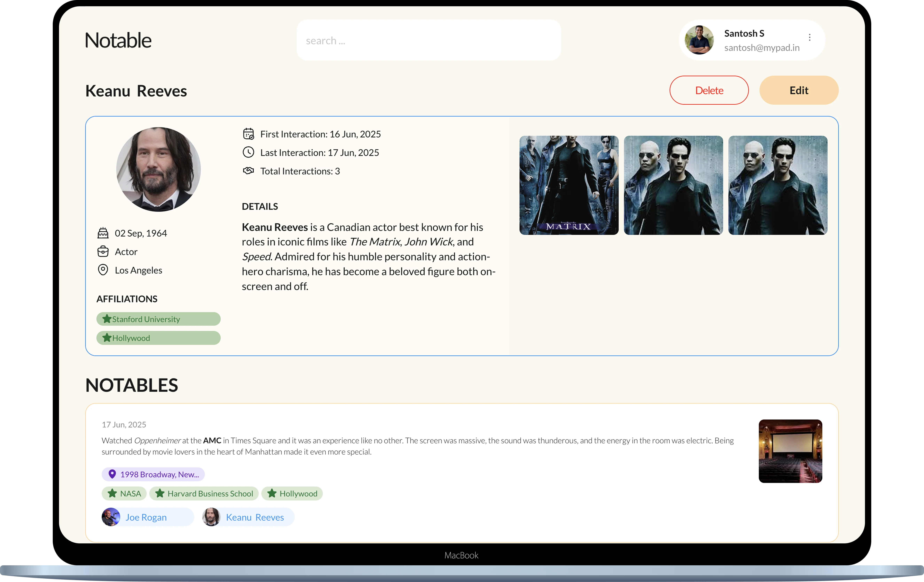Screen dimensions: 924x582
Task: Click the Oppenheimer note text
Action: pos(418,446)
